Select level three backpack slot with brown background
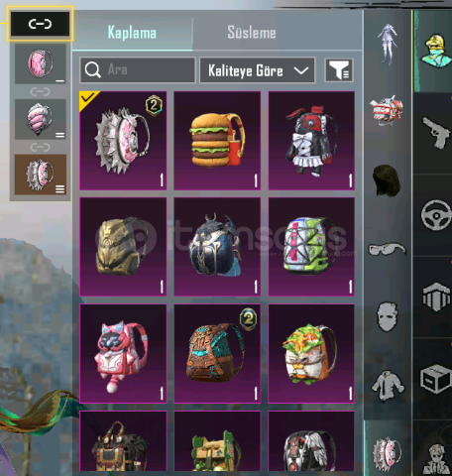 pos(41,175)
